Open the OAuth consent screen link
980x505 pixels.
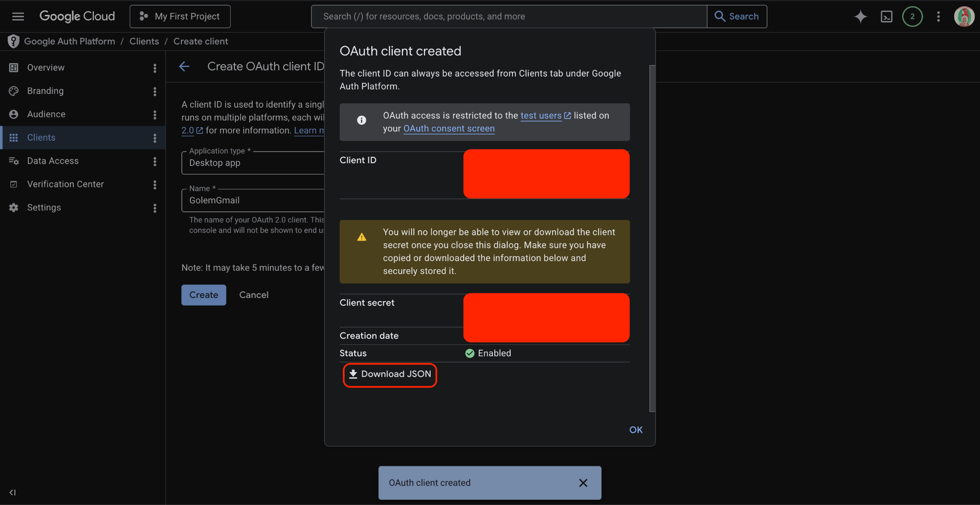pos(449,129)
